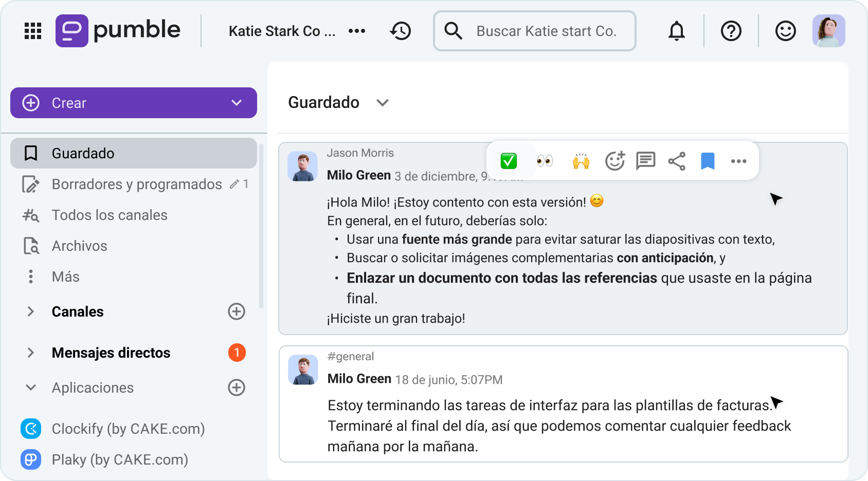Open the Clockify app icon in sidebar
The image size is (868, 481).
(31, 429)
